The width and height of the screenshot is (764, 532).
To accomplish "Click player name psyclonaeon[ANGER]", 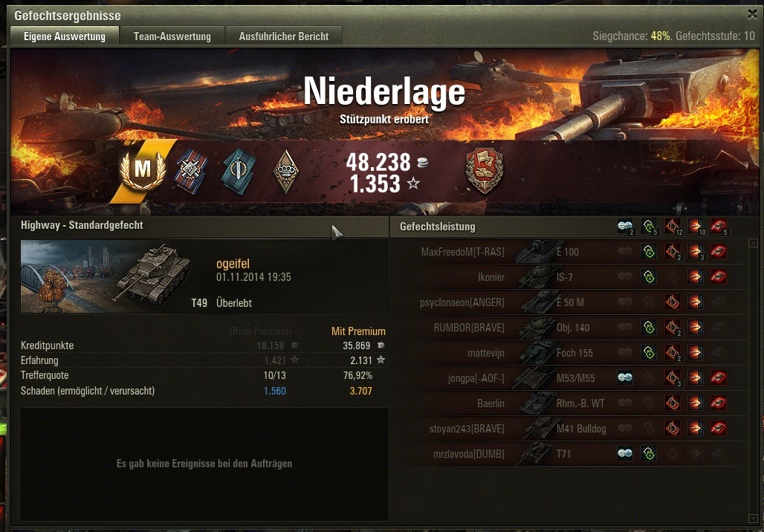I will (462, 302).
